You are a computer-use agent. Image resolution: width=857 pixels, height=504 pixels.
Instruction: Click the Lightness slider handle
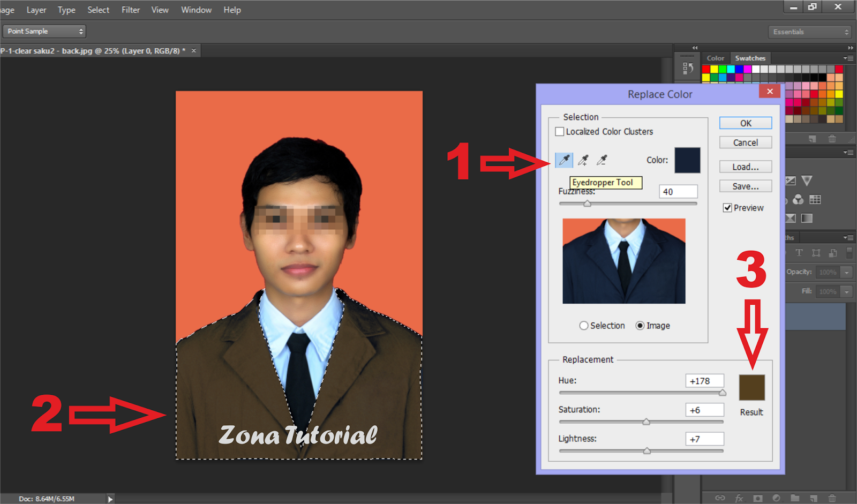coord(647,450)
